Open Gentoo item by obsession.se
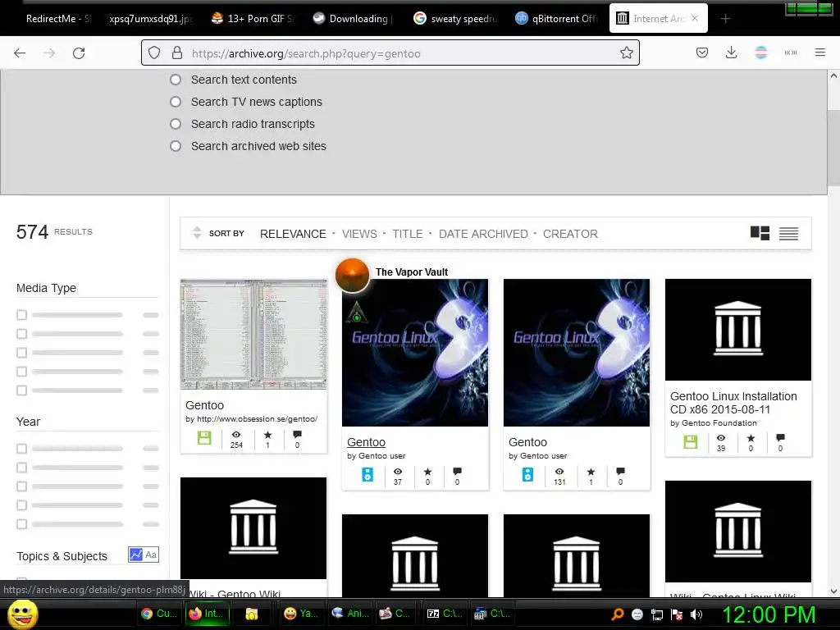 pyautogui.click(x=204, y=405)
